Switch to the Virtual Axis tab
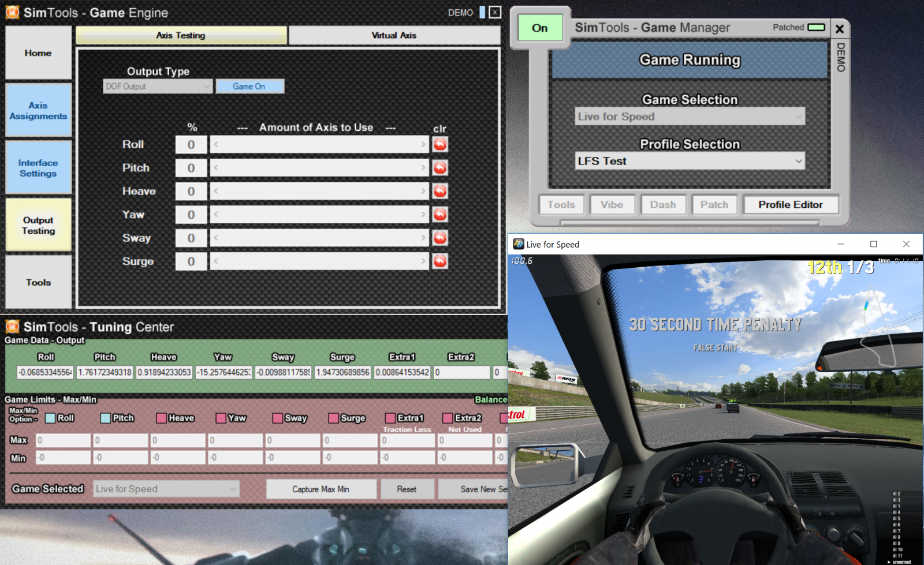The image size is (924, 565). (394, 35)
